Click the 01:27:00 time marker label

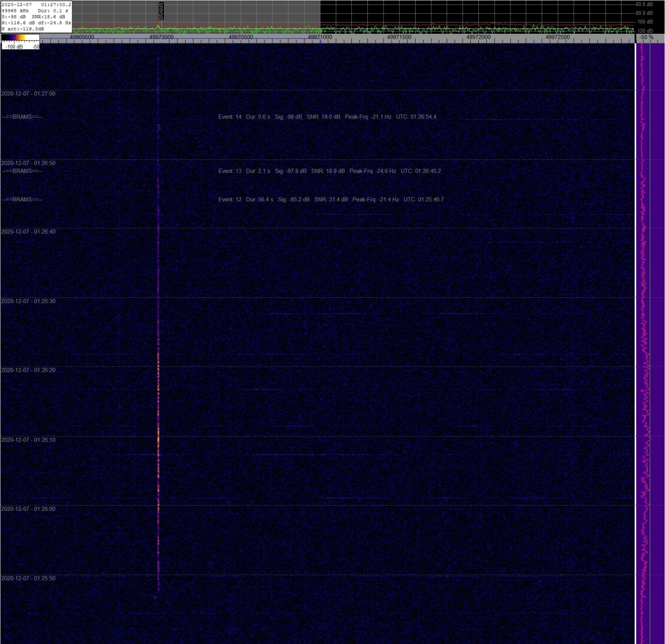28,93
